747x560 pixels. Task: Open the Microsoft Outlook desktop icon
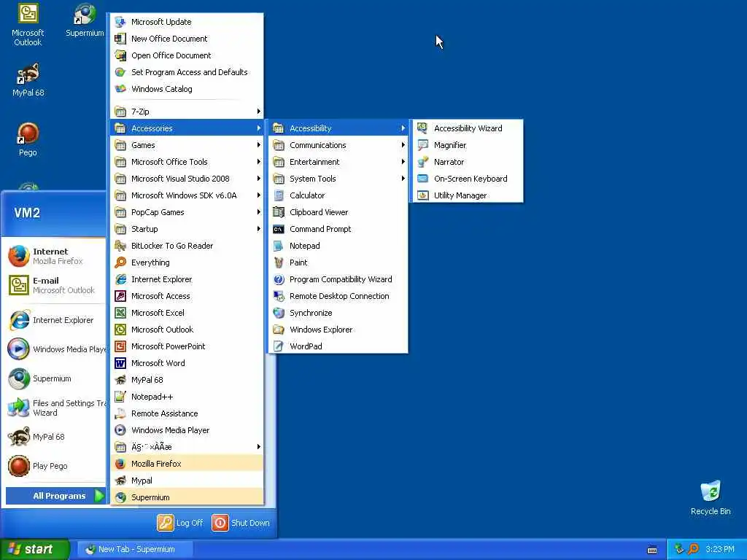tap(28, 25)
